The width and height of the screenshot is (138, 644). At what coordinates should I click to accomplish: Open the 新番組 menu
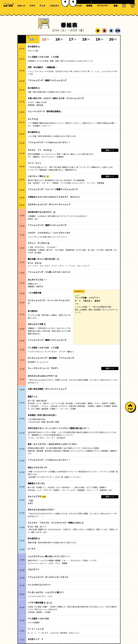89,6
